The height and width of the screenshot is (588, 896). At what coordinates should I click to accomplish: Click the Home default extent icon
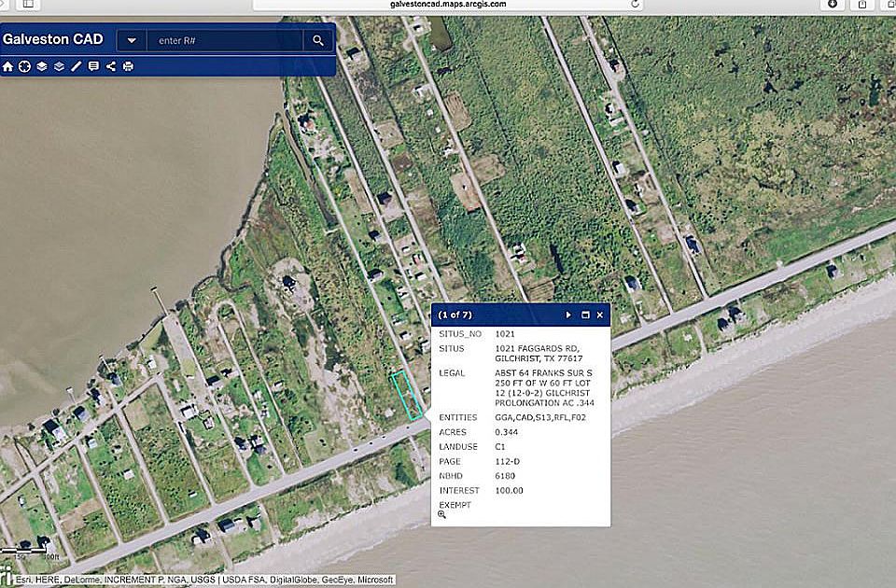click(8, 66)
